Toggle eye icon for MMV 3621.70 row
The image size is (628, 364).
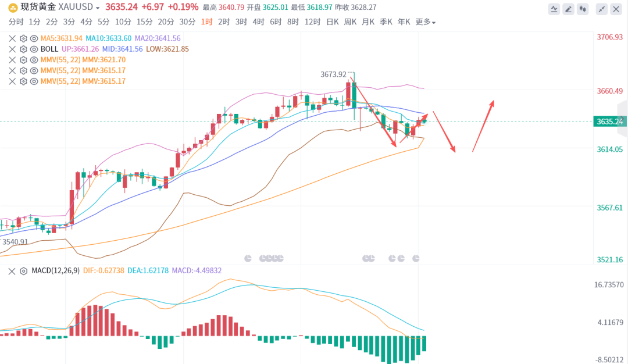click(34, 59)
